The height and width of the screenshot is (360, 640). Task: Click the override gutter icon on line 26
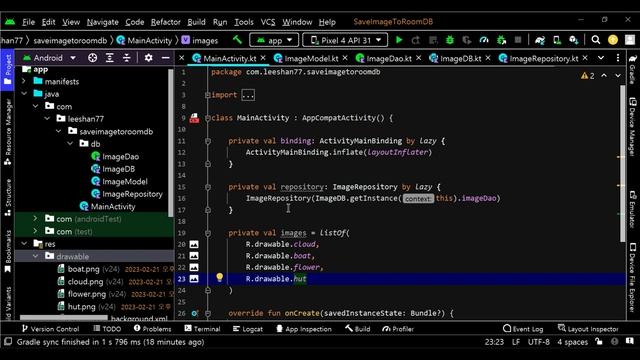click(x=194, y=313)
